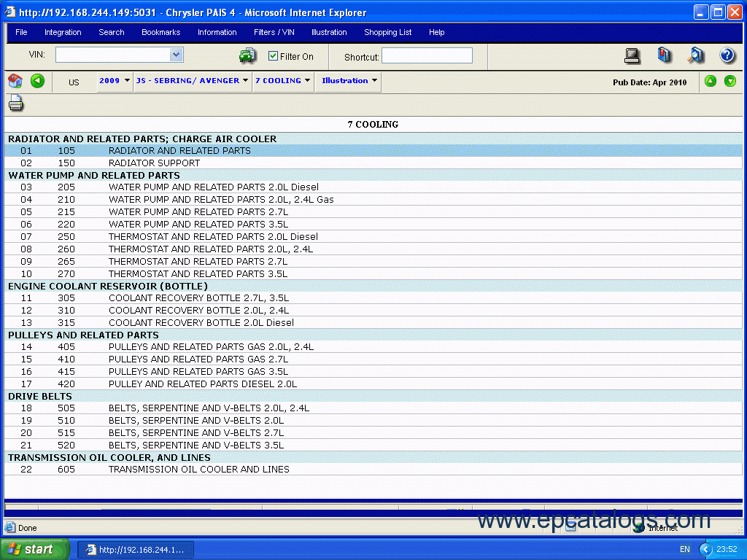
Task: Toggle the Filter On checkbox
Action: click(273, 56)
